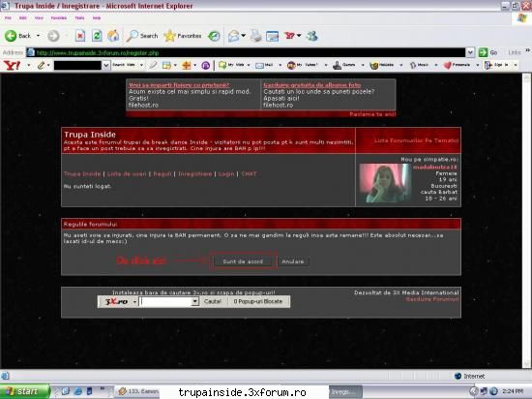The image size is (532, 399).
Task: Open the View menu
Action: pos(39,17)
